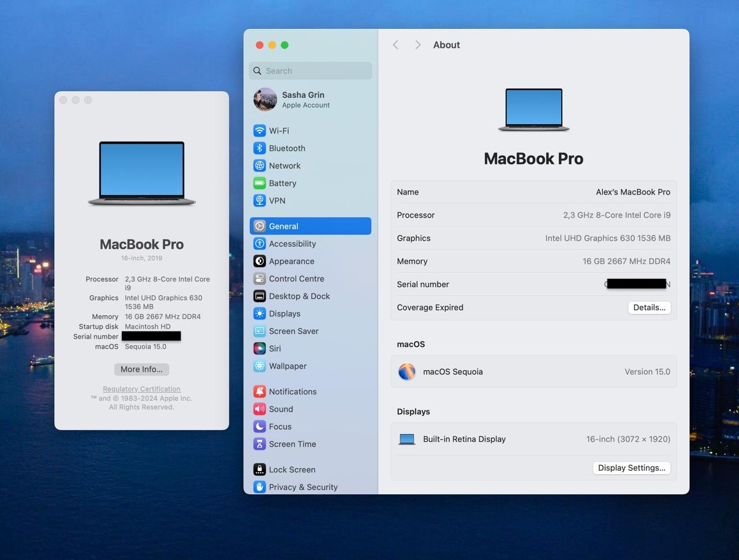Click the 16-inch, 2019 subtitle
Image resolution: width=739 pixels, height=560 pixels.
(141, 258)
